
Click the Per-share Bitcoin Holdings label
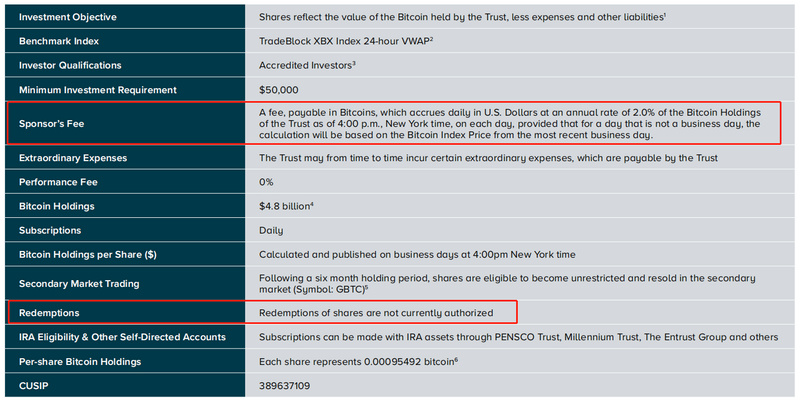(84, 360)
